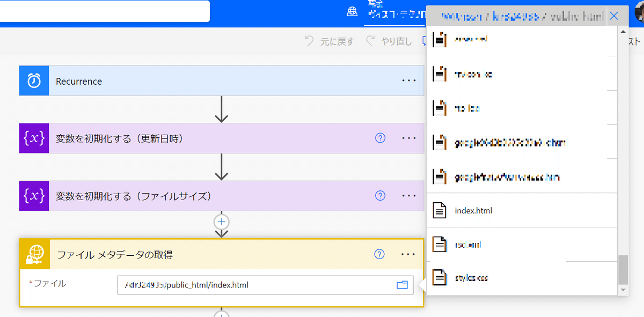Expand the Recurrence step header
Viewport: 644px width, 317px height.
pos(222,81)
